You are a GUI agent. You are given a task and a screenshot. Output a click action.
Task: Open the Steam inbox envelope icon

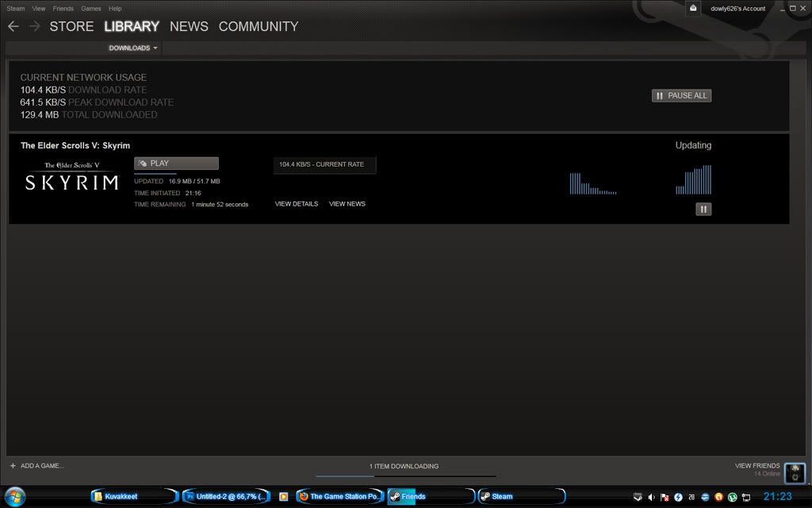pos(693,8)
